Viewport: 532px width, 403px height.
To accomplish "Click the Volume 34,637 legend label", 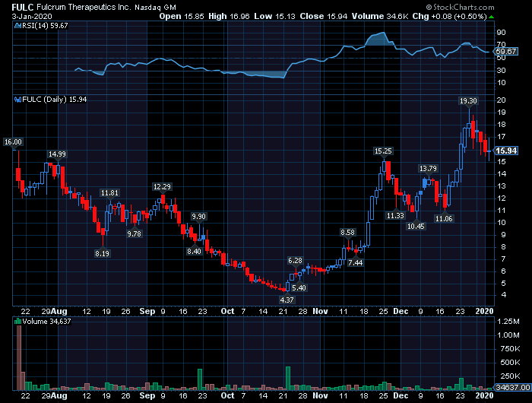I will (x=46, y=321).
